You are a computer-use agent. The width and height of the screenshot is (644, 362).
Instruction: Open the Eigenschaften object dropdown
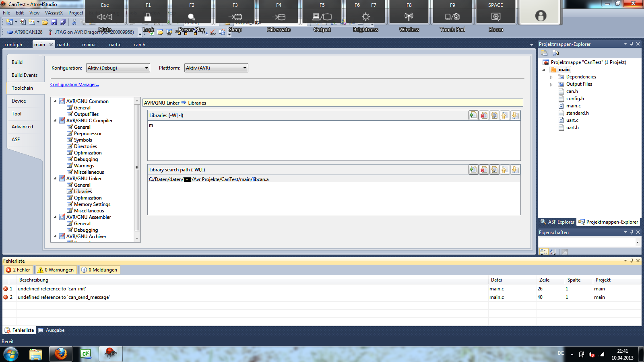point(638,242)
